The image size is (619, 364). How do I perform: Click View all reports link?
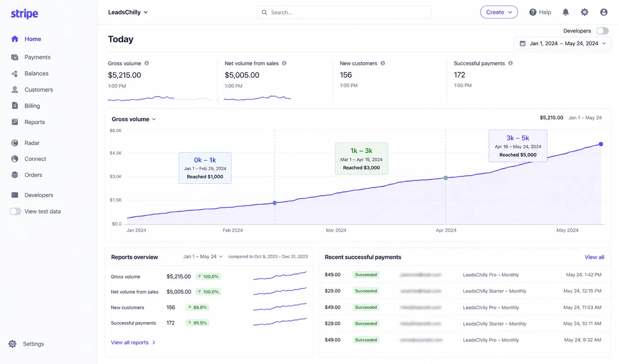130,342
